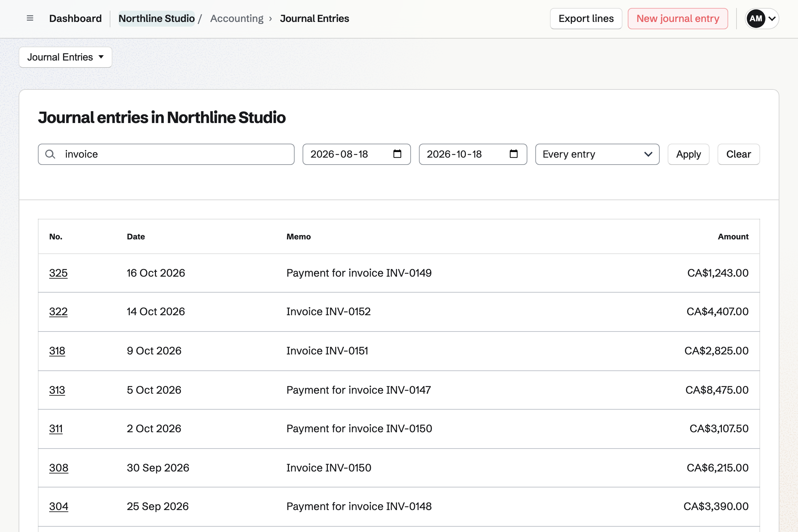Click amount CA$2,825.00
This screenshot has height=532, width=798.
coord(716,351)
